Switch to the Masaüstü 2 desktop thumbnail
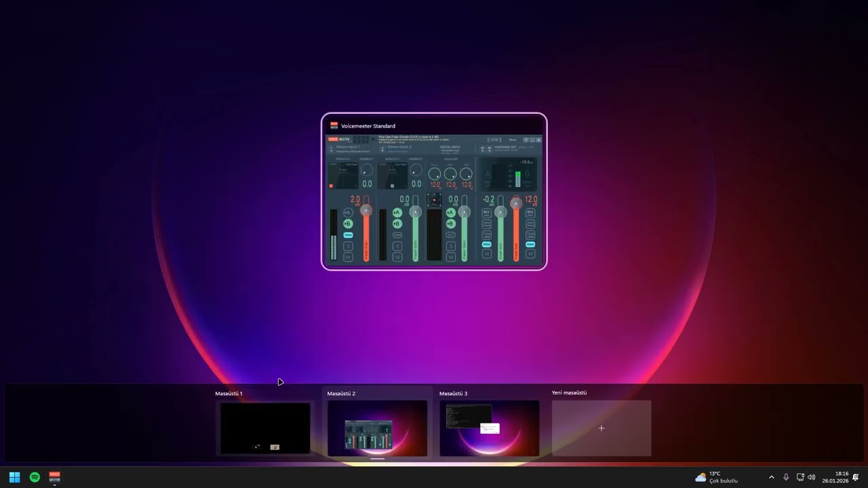Viewport: 868px width, 488px height. (377, 428)
